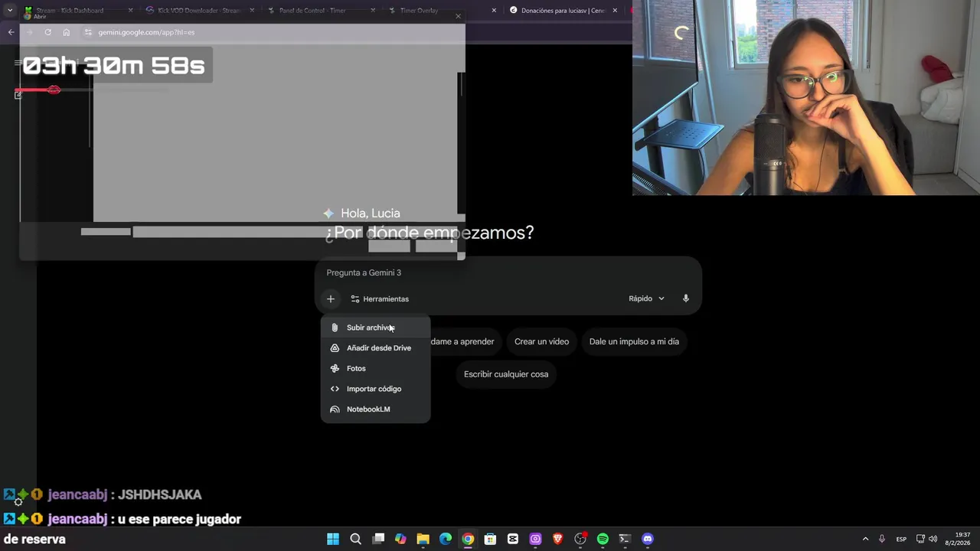This screenshot has width=980, height=551.
Task: Choose Fotos from the upload menu
Action: point(375,368)
